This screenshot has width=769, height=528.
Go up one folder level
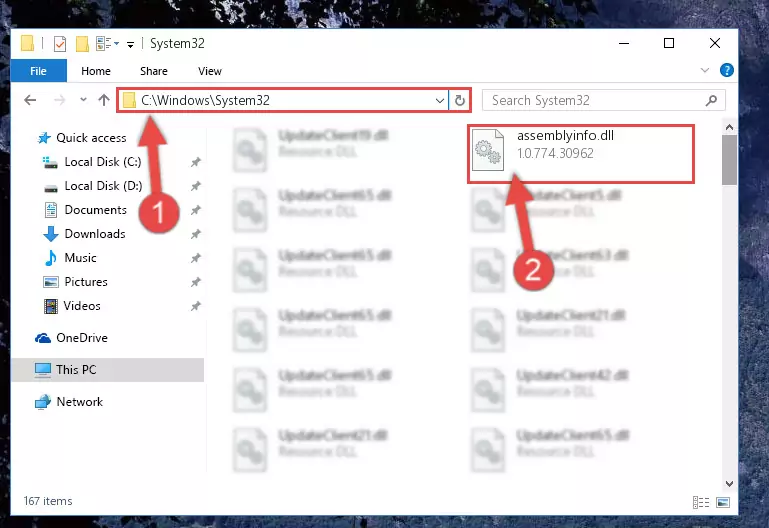(103, 100)
